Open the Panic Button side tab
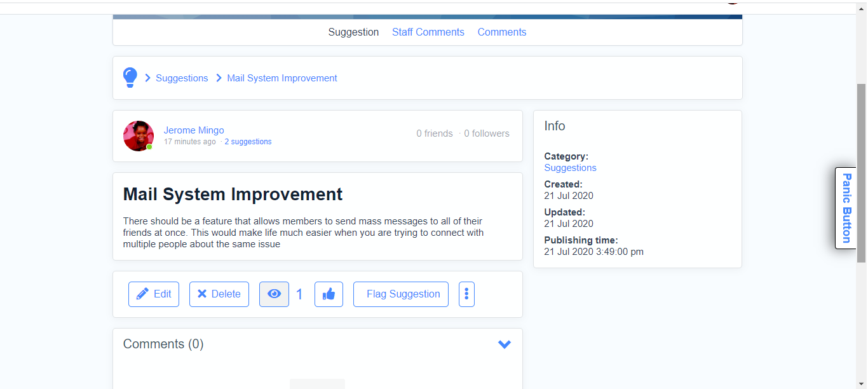Image resolution: width=868 pixels, height=389 pixels. click(x=846, y=208)
